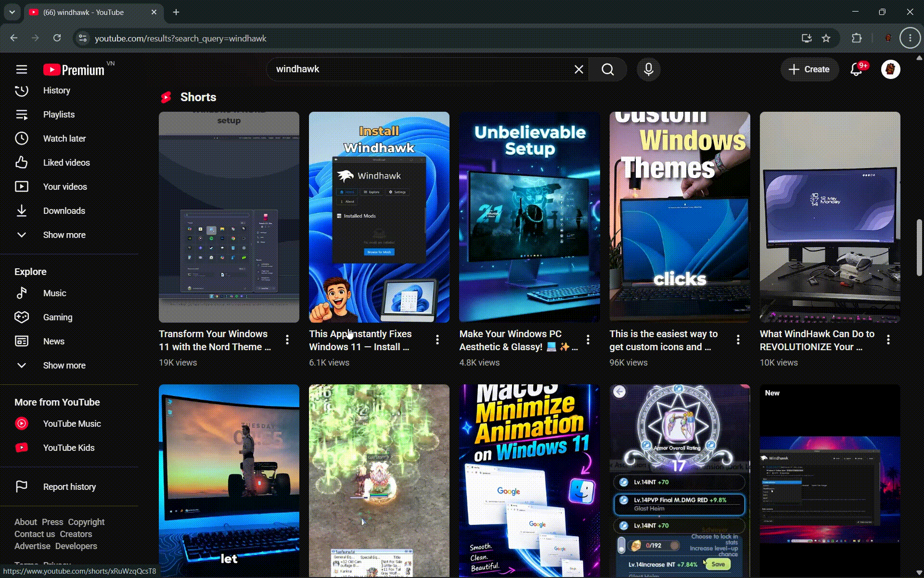Open the hamburger guide menu
The height and width of the screenshot is (578, 924).
[22, 69]
